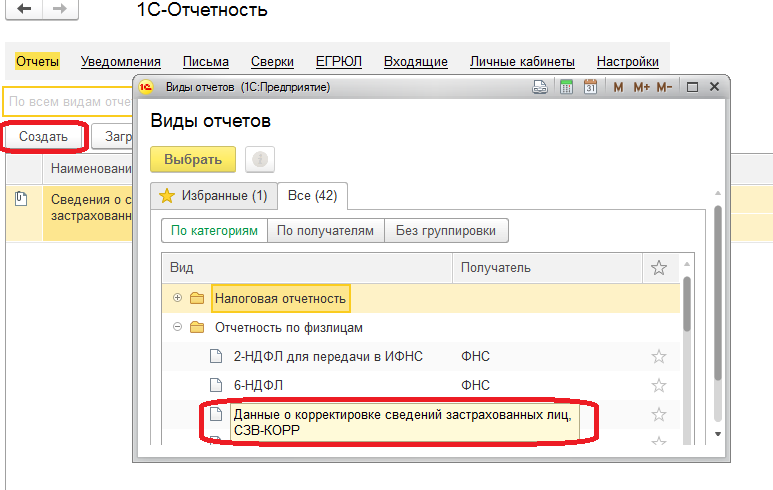Select Данные о корректировке сведений, СЗВ-КОРР

(403, 422)
